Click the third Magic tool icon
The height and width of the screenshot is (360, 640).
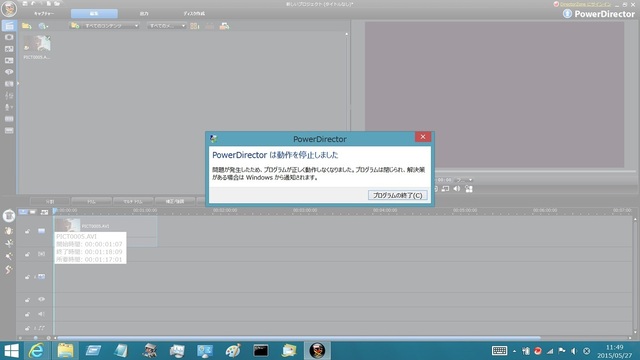tap(9, 243)
